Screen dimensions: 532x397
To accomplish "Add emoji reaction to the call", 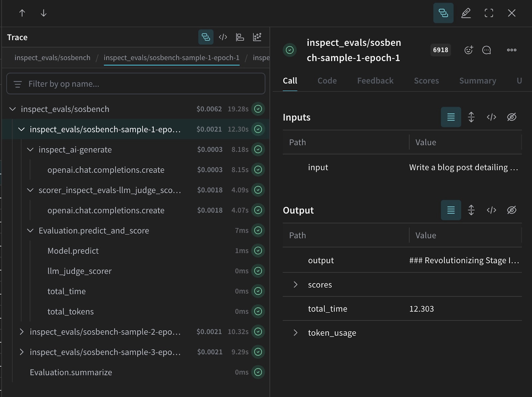I will (x=468, y=50).
